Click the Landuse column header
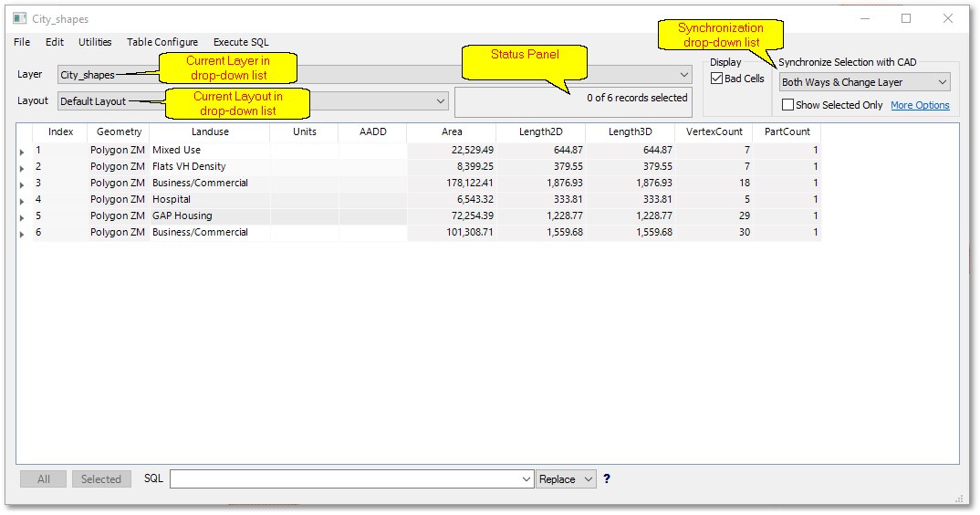 pyautogui.click(x=210, y=131)
